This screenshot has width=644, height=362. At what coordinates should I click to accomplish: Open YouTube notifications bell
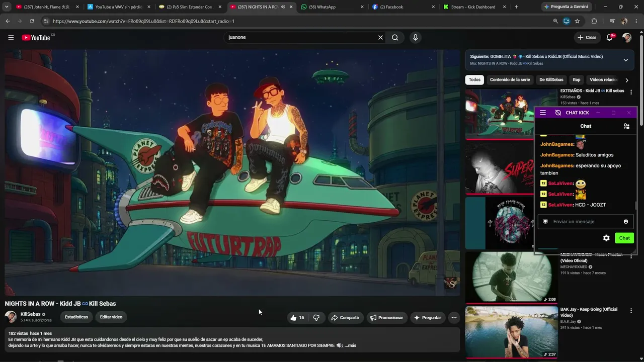coord(610,37)
